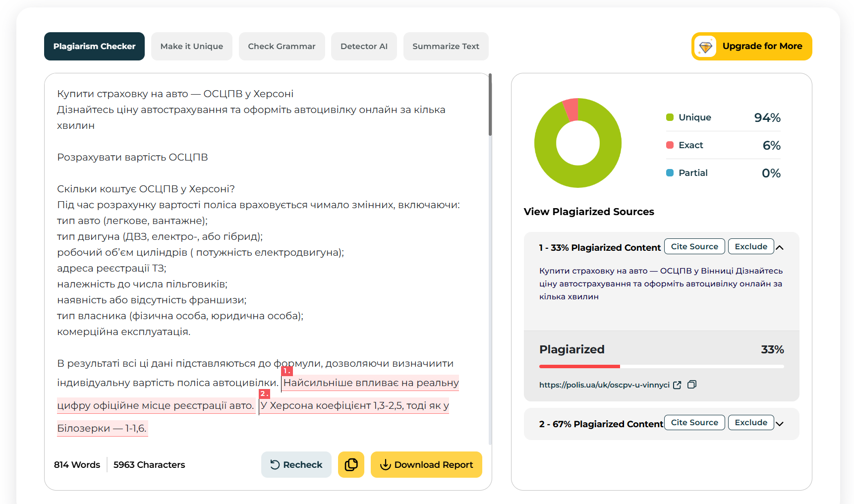Viewport: 854px width, 504px height.
Task: Click the '2 - 67% Plagiarized Content' heading
Action: click(601, 424)
